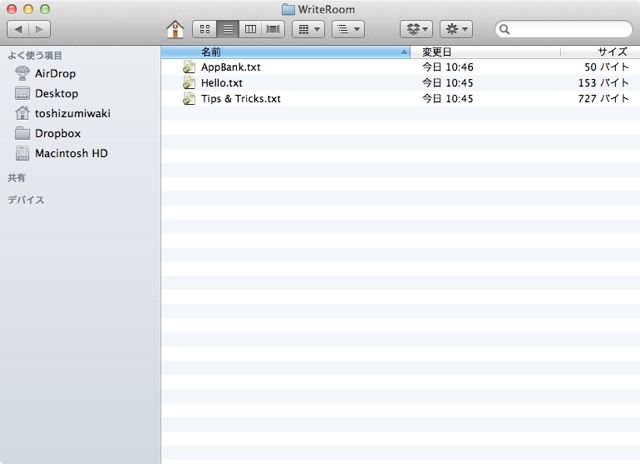Expand the 共有 sidebar section

pyautogui.click(x=16, y=178)
